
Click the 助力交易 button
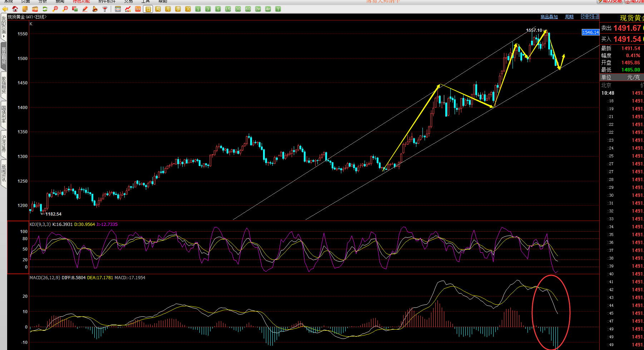click(x=610, y=1)
